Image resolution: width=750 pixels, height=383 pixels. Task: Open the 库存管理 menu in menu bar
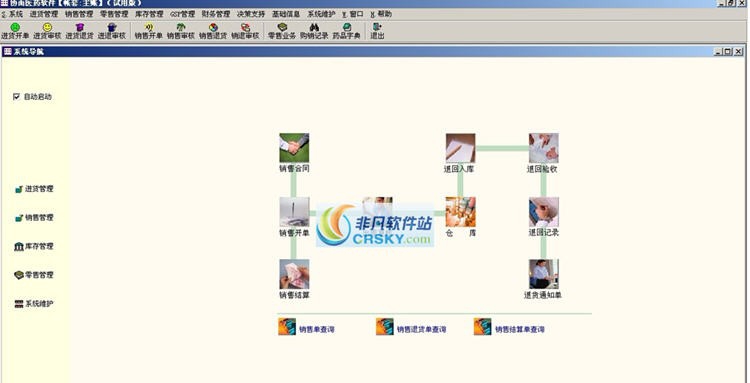[150, 14]
